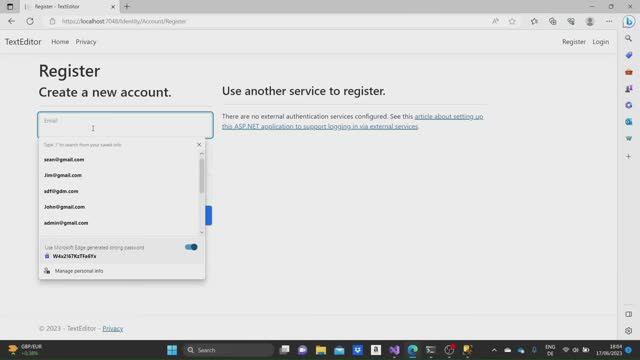Close the autofill suggestions popup
This screenshot has height=360, width=640.
pyautogui.click(x=199, y=144)
